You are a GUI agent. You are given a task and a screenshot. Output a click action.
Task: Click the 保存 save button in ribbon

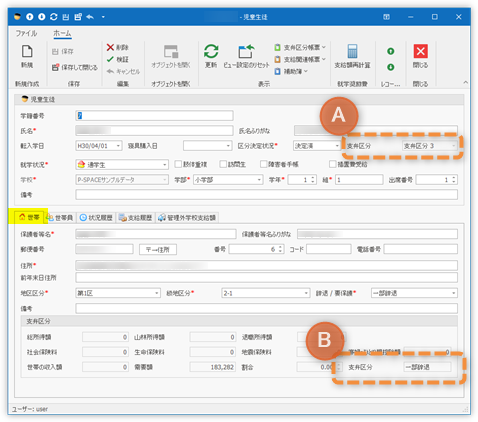pos(63,51)
